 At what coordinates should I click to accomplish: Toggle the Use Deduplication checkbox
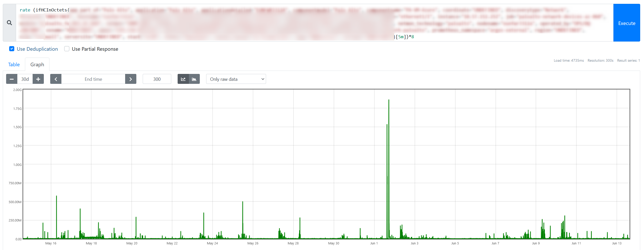[12, 49]
